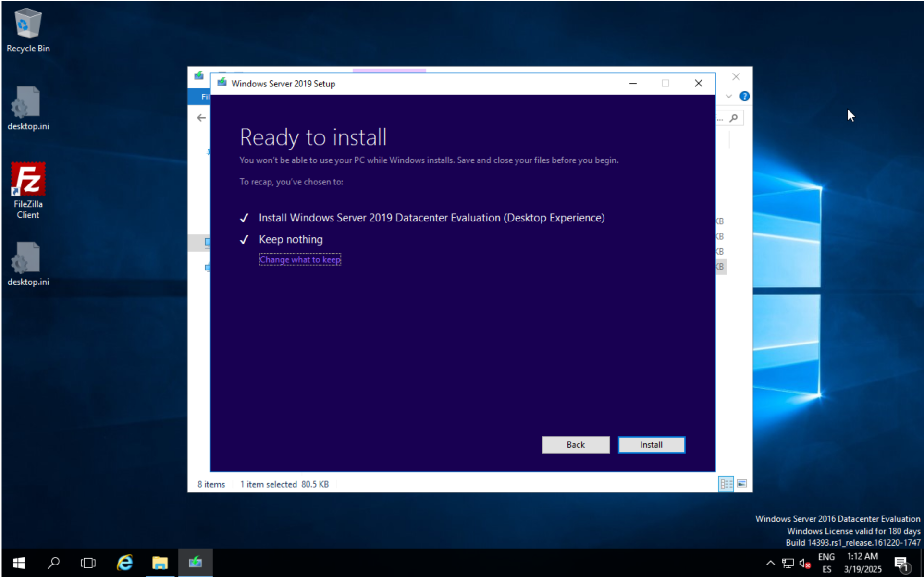Open File Explorer from the taskbar
The image size is (924, 577).
[160, 563]
